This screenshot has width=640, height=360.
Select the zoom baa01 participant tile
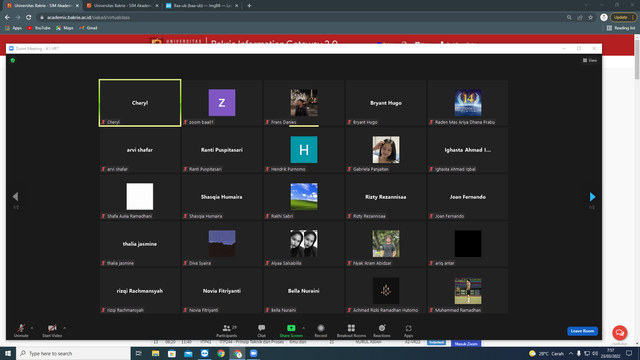point(222,103)
